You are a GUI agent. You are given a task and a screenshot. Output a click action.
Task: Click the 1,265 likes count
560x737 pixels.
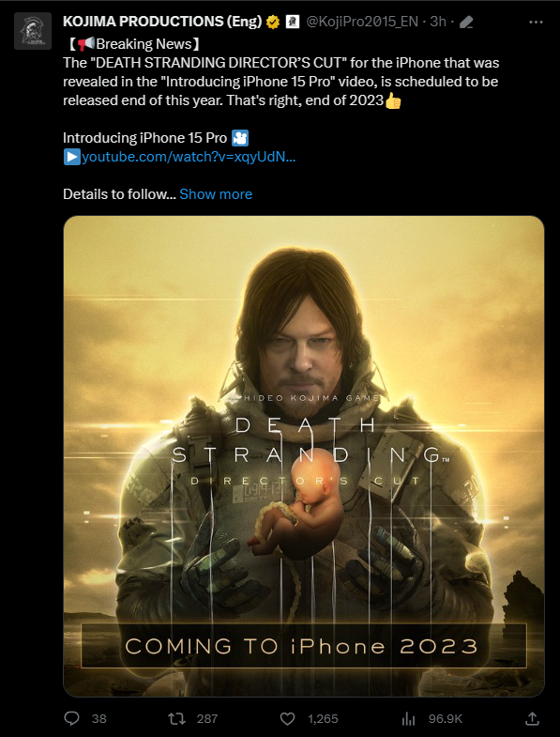[323, 718]
